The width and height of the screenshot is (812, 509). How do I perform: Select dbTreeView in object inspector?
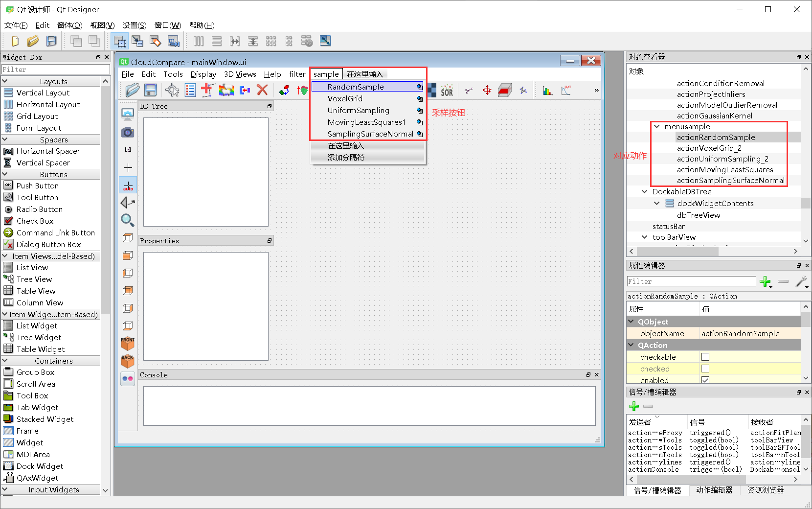point(698,215)
